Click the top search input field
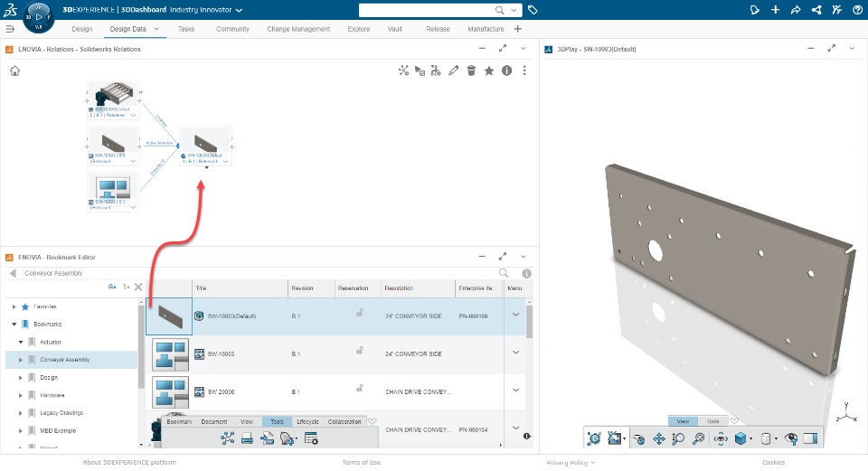This screenshot has height=471, width=868. pyautogui.click(x=426, y=10)
